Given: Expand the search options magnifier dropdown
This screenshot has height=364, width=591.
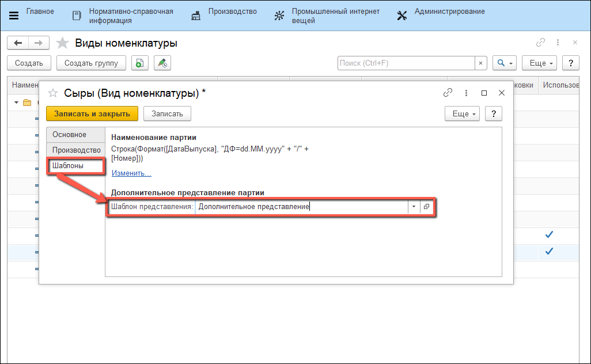Looking at the screenshot, I should (x=505, y=63).
